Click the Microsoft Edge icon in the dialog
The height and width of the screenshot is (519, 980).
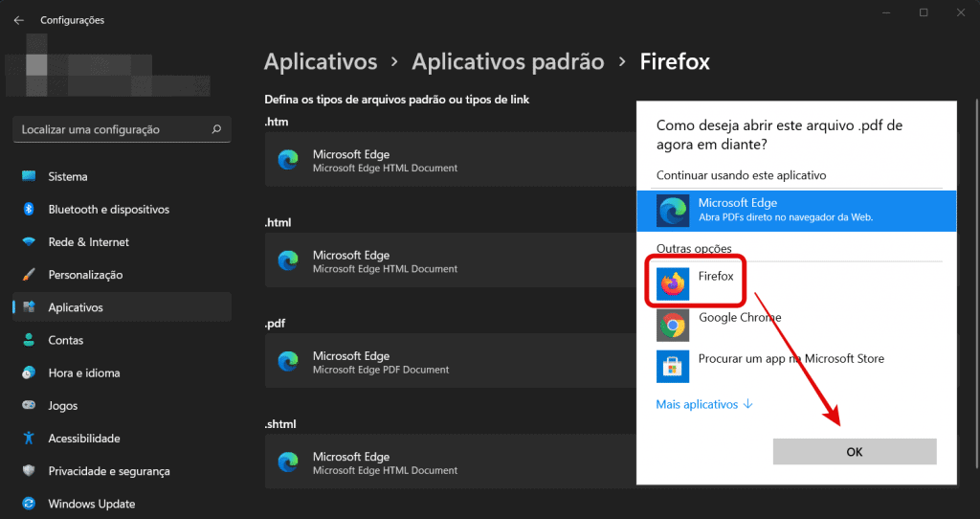pos(673,211)
